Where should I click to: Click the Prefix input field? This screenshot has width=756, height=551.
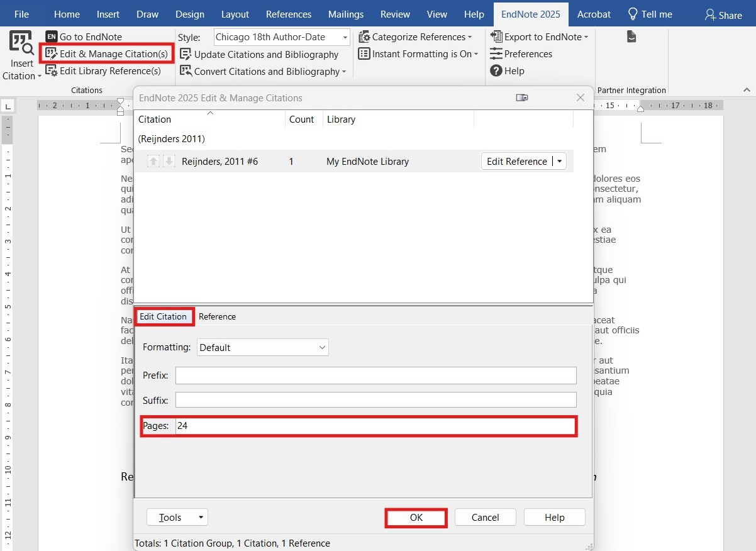point(376,376)
